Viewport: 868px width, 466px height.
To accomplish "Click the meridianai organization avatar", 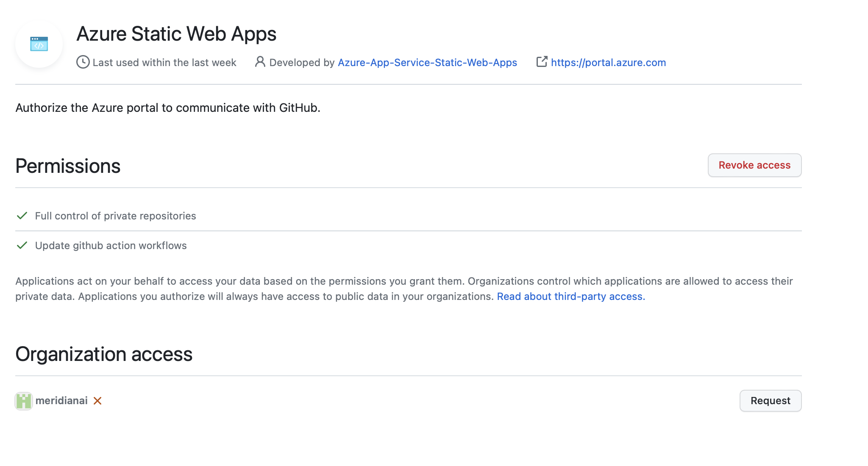I will point(24,400).
